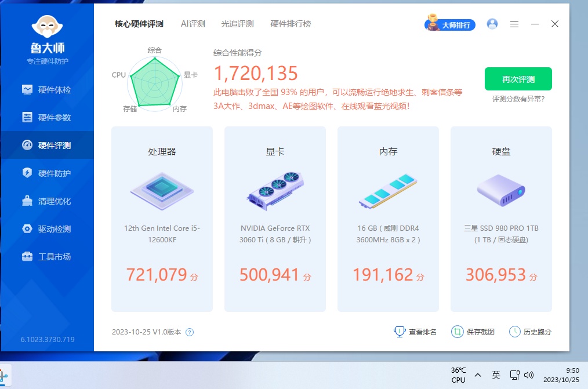Switch to the AI评测 tab
The width and height of the screenshot is (588, 389).
click(x=193, y=24)
